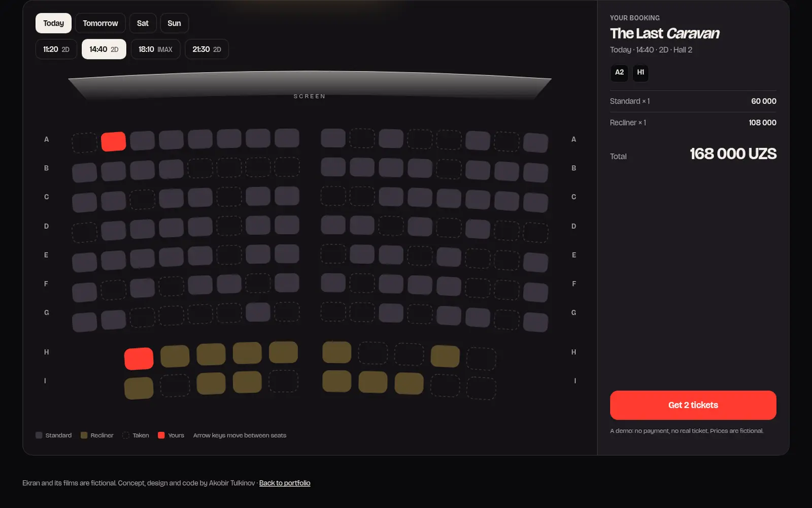Click The Last Caravan movie title
The width and height of the screenshot is (812, 508).
tap(665, 34)
